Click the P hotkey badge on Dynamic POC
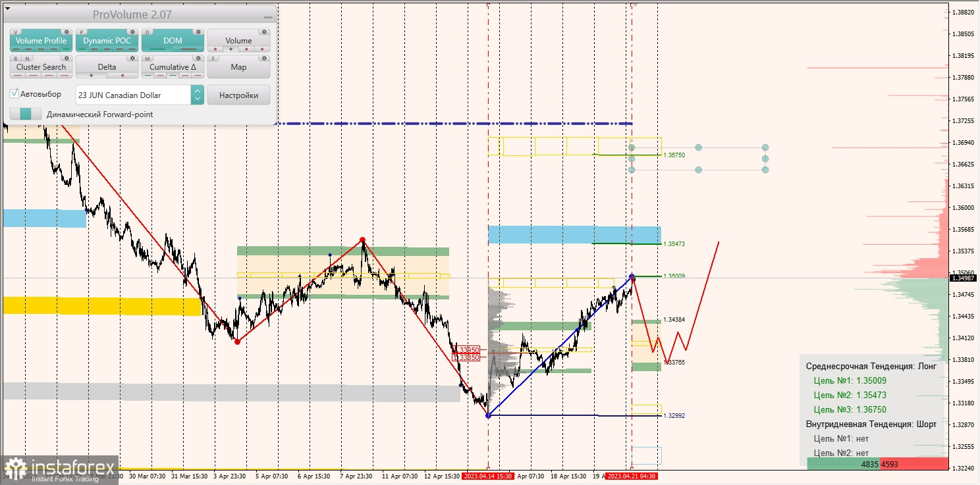Image resolution: width=980 pixels, height=485 pixels. (x=82, y=32)
